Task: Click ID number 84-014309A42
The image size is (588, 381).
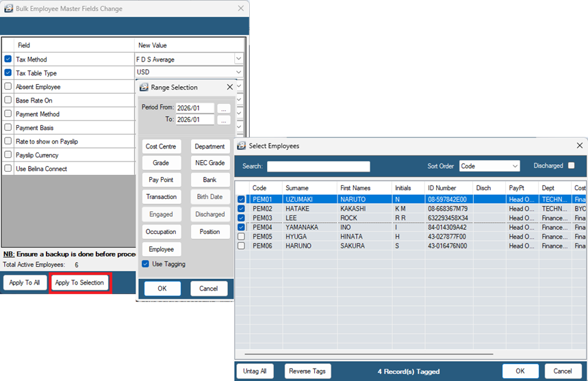Action: coord(448,227)
